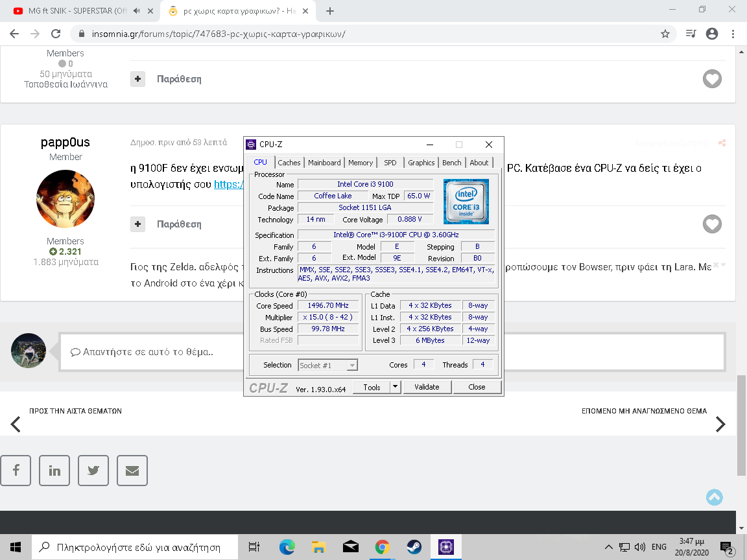This screenshot has height=560, width=747.
Task: Reload the insomnia.gr page
Action: 56,34
